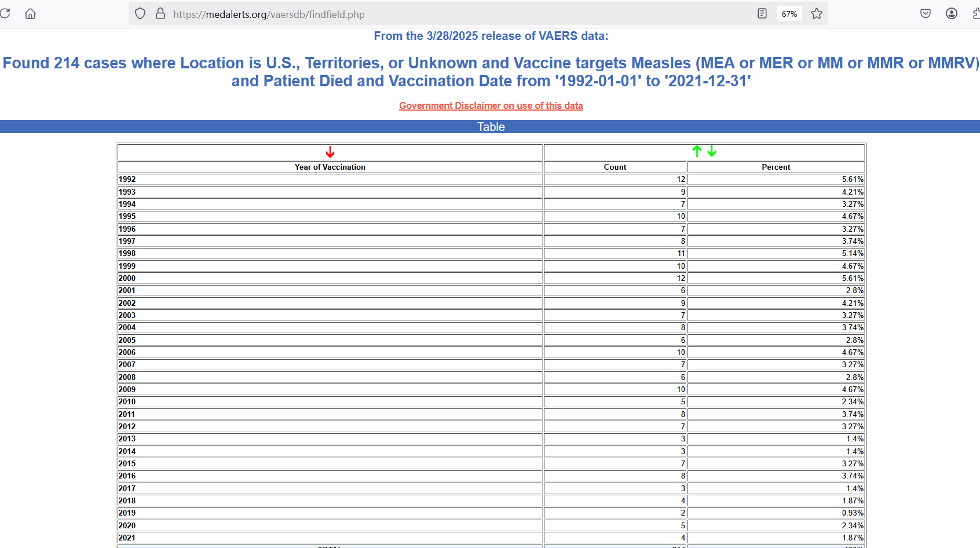Click count 9 in the 1993 row
The image size is (980, 548).
683,192
